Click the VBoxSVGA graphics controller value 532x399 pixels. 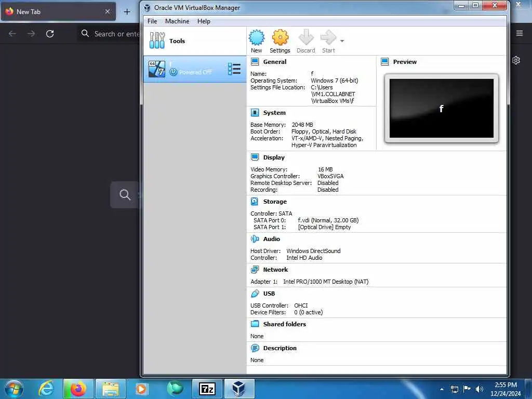(x=330, y=176)
